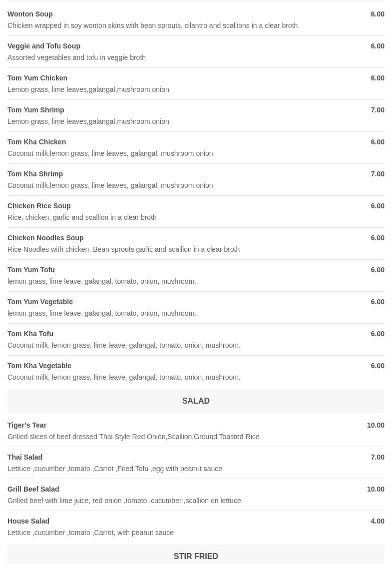Image resolution: width=392 pixels, height=564 pixels.
Task: Click the SALAD section header
Action: [x=196, y=401]
